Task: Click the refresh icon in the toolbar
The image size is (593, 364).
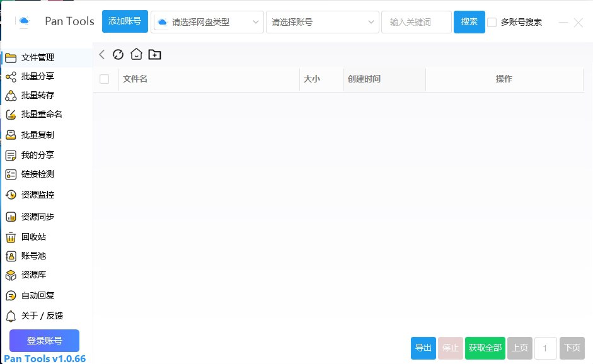Action: (118, 54)
